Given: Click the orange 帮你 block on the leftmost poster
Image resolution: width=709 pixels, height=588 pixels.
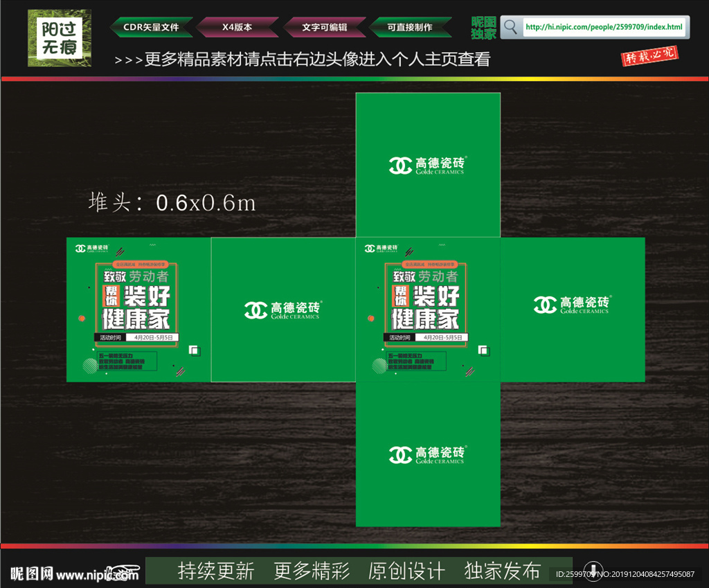Looking at the screenshot, I should tap(111, 296).
